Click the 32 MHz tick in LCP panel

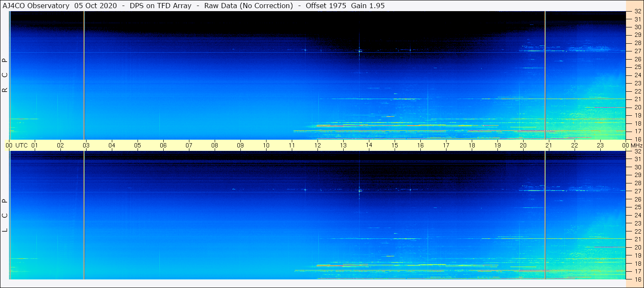(x=637, y=151)
